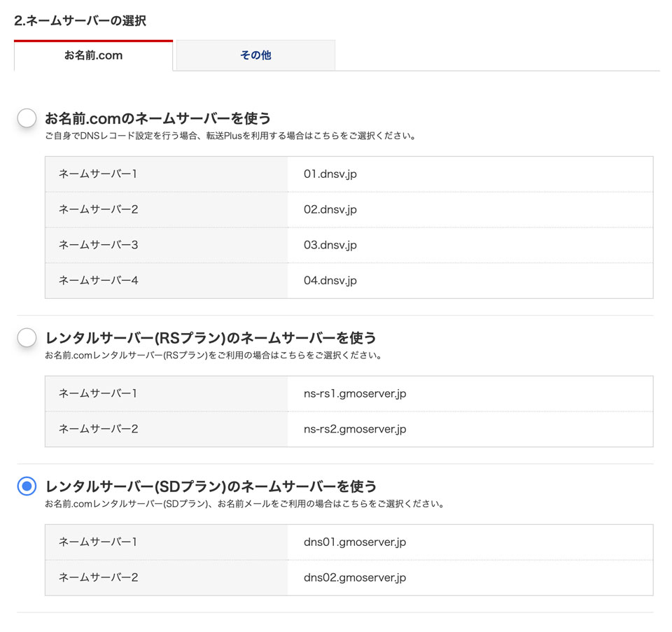Screen dimensions: 672x632
Task: Click the DNSレコード設定 description text
Action: pos(230,136)
